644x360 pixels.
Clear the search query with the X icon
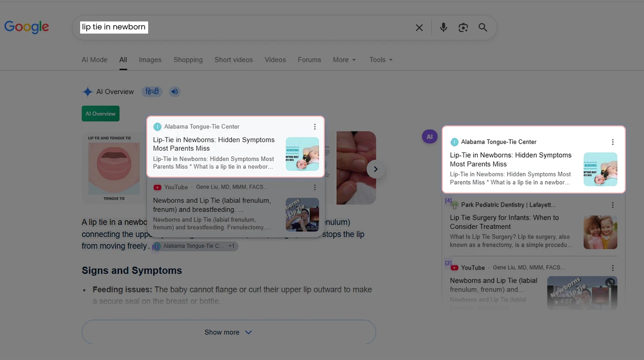(x=419, y=28)
